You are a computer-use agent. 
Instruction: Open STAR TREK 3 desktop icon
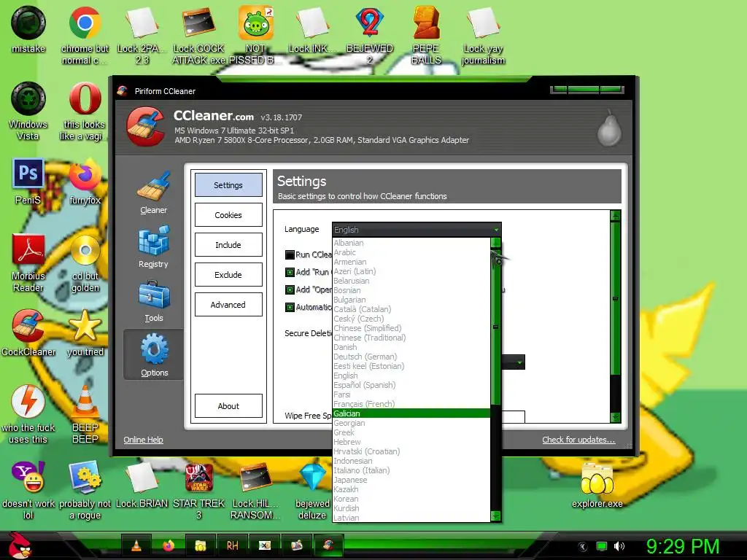pyautogui.click(x=198, y=490)
